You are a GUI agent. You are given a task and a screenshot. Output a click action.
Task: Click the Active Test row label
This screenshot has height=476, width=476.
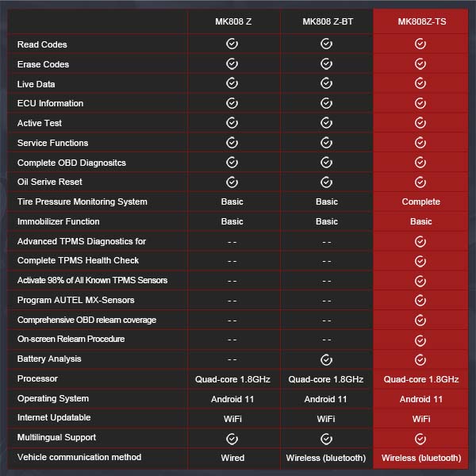click(40, 123)
